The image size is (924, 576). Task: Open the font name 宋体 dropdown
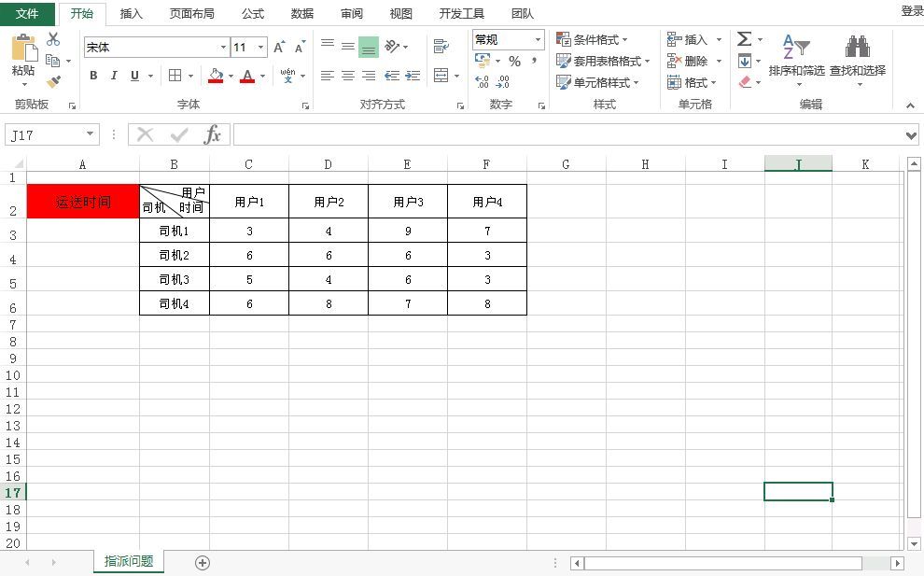pos(223,48)
